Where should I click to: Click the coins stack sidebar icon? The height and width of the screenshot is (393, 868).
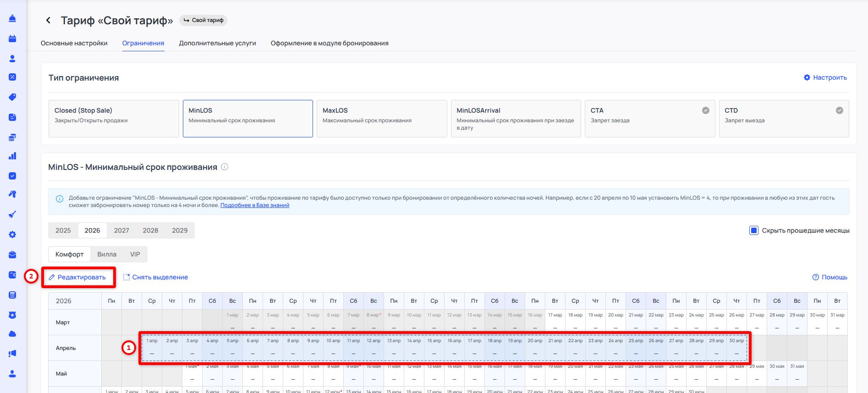coord(12,137)
